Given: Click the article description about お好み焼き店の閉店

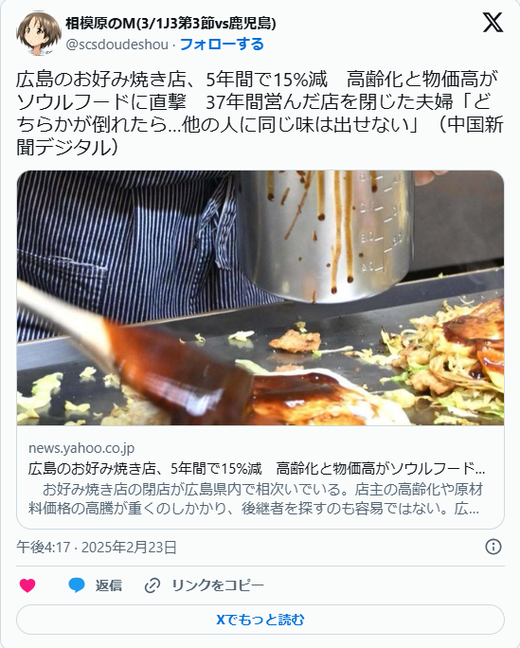Looking at the screenshot, I should click(x=255, y=499).
